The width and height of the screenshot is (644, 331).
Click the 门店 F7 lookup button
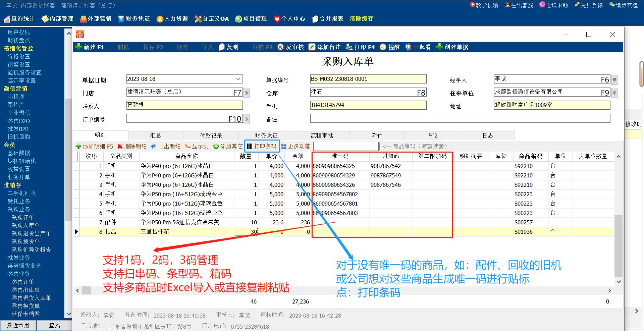[247, 93]
